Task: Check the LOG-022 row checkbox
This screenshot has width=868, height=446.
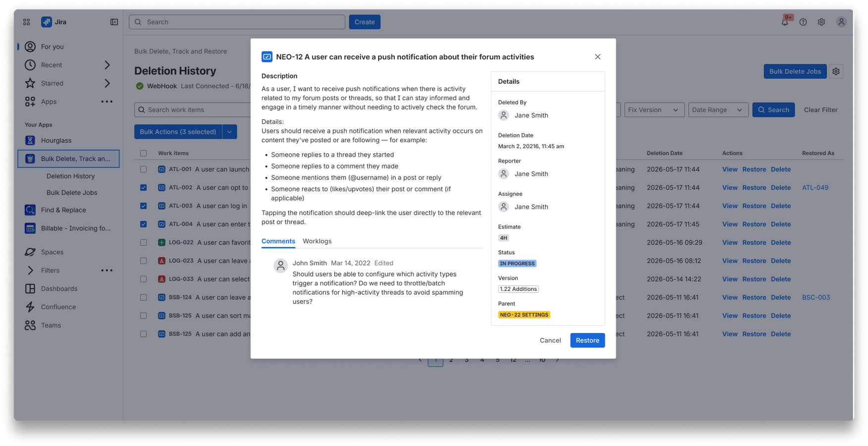Action: [144, 242]
